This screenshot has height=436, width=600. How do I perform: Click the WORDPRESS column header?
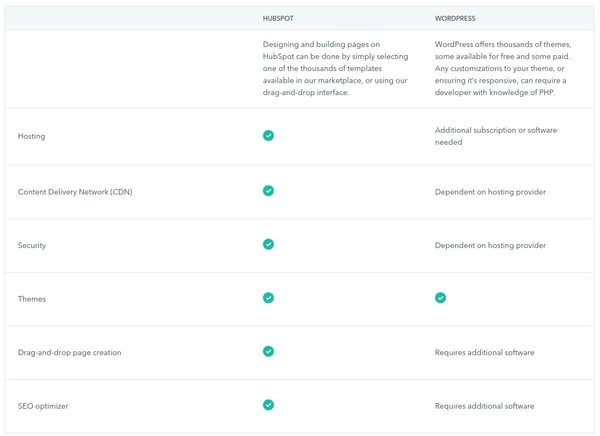click(x=455, y=18)
